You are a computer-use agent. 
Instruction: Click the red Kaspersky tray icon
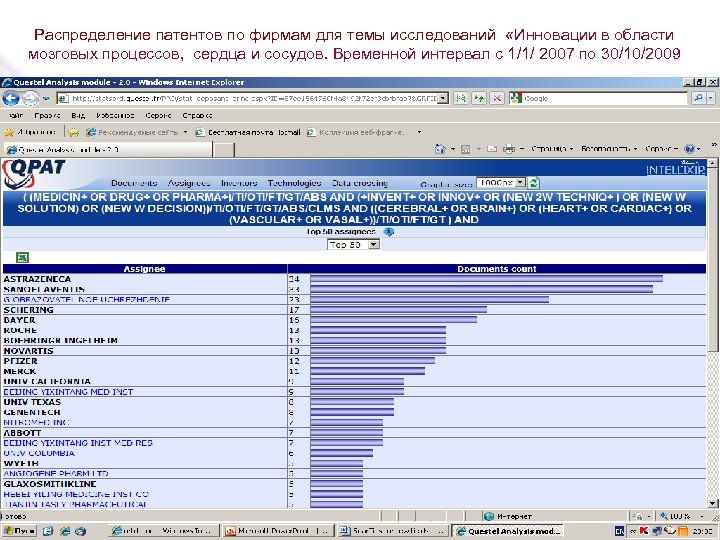coord(644,531)
